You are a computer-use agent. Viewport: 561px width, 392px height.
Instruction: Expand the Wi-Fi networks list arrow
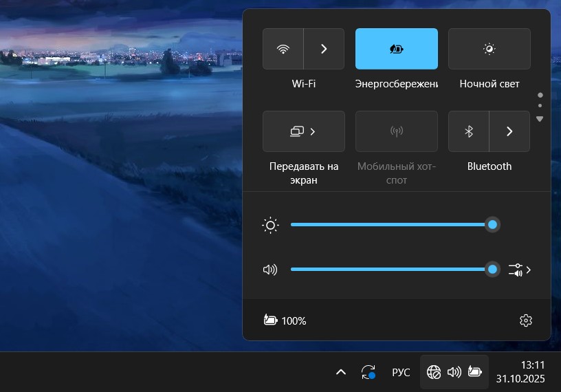[324, 49]
